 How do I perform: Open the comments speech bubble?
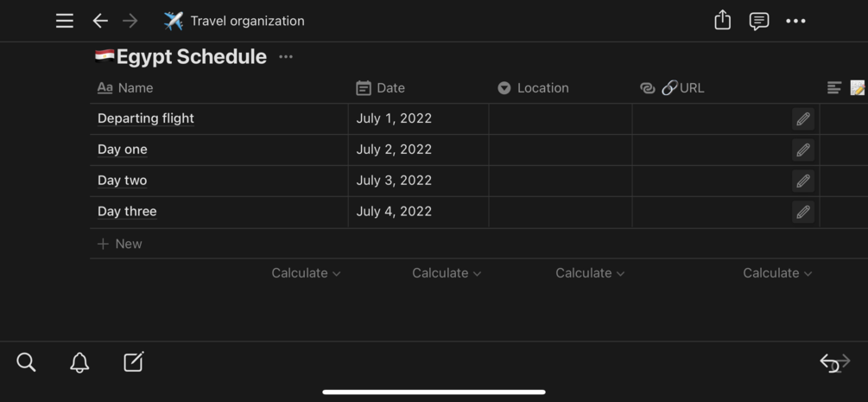[x=759, y=21]
